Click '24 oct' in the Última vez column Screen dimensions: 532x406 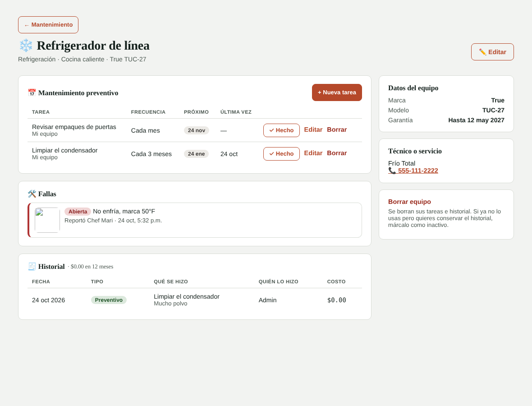pos(229,154)
